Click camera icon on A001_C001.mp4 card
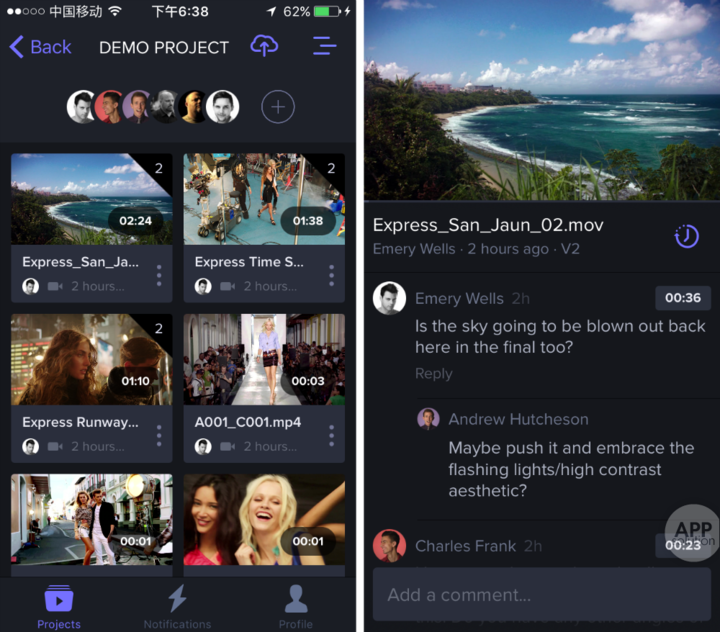Viewport: 720px width, 632px height. (x=227, y=446)
